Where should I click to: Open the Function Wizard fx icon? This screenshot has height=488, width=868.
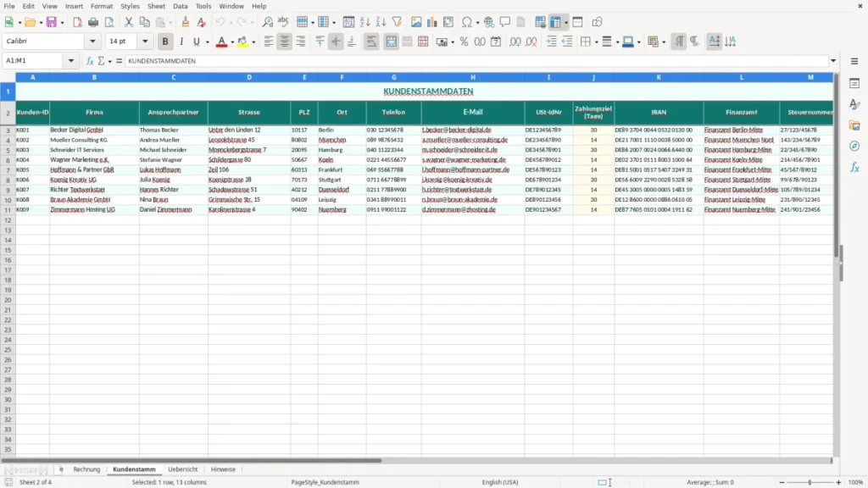pyautogui.click(x=90, y=61)
